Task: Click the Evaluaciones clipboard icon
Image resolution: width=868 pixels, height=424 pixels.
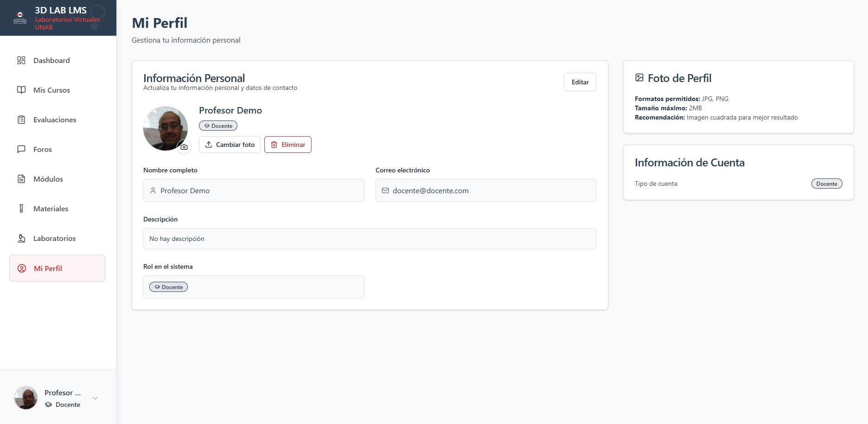Action: click(x=21, y=120)
